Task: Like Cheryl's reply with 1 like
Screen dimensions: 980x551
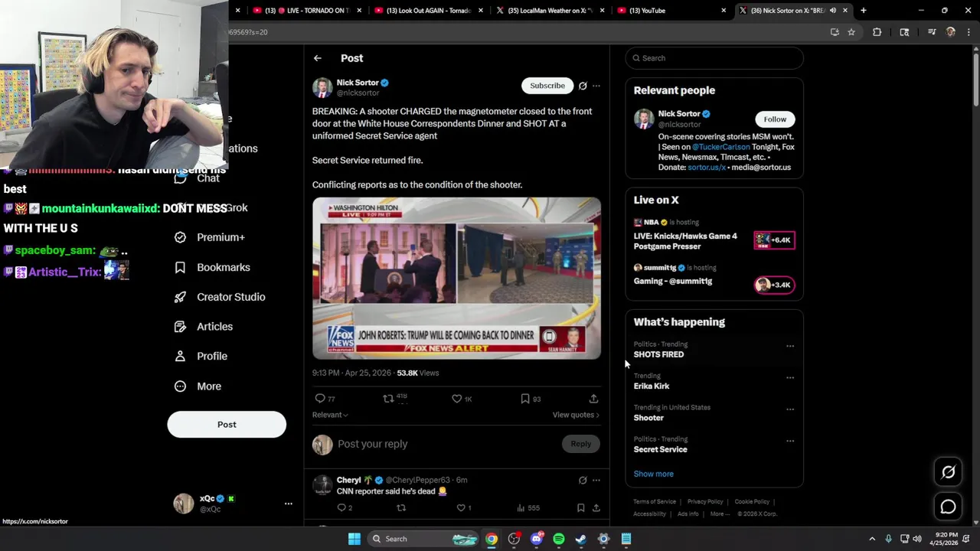Action: click(x=461, y=507)
